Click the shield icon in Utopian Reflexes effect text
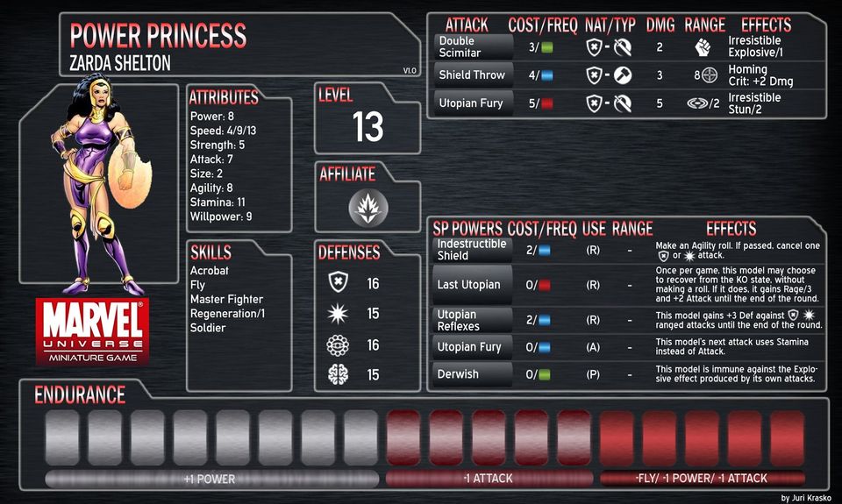This screenshot has width=842, height=504. [x=793, y=315]
